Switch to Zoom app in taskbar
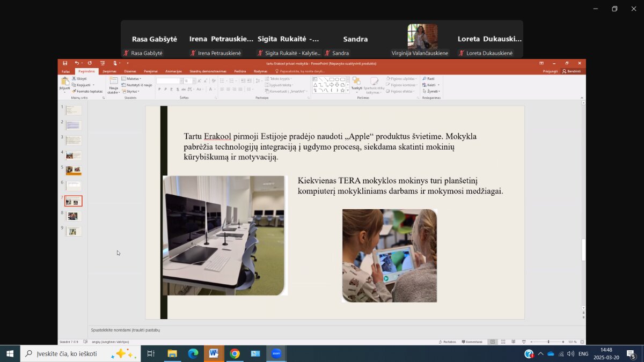The width and height of the screenshot is (644, 362). pos(276,353)
